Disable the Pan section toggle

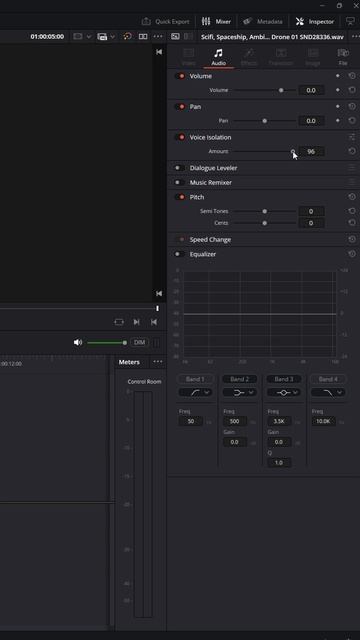[180, 107]
